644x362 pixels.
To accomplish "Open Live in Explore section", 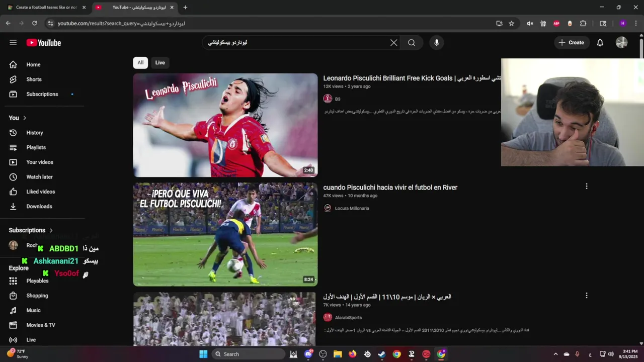I will (44, 340).
